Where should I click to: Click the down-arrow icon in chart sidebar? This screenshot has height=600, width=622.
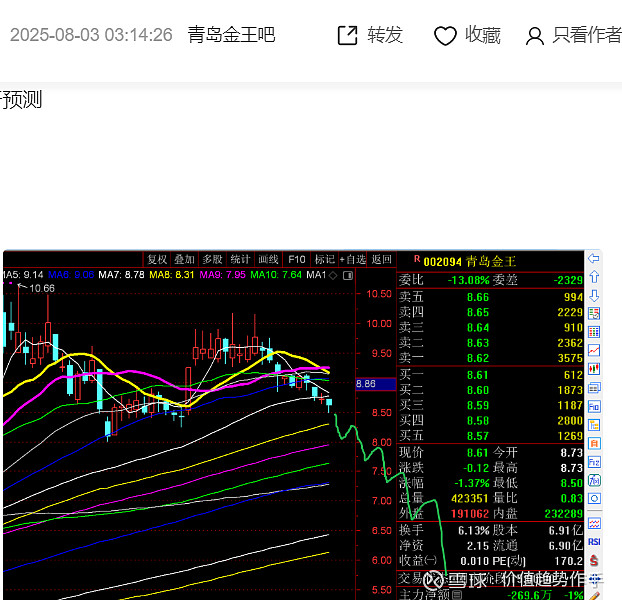(x=594, y=295)
